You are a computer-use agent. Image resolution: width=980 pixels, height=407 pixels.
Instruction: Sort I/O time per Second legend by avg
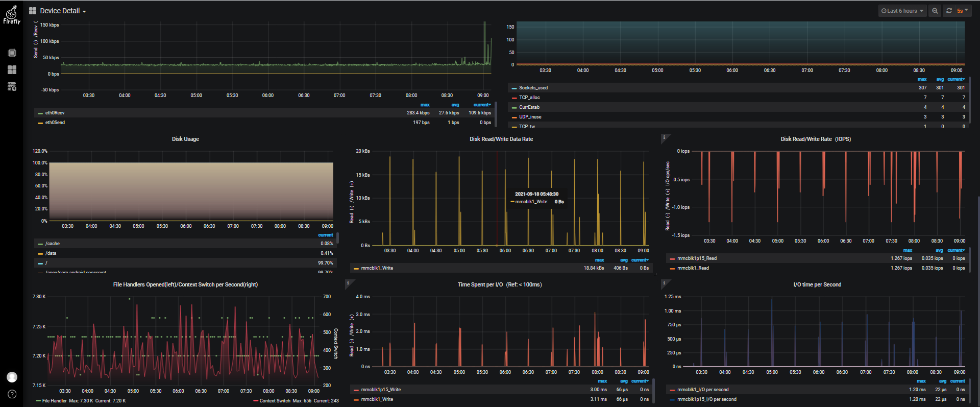943,381
